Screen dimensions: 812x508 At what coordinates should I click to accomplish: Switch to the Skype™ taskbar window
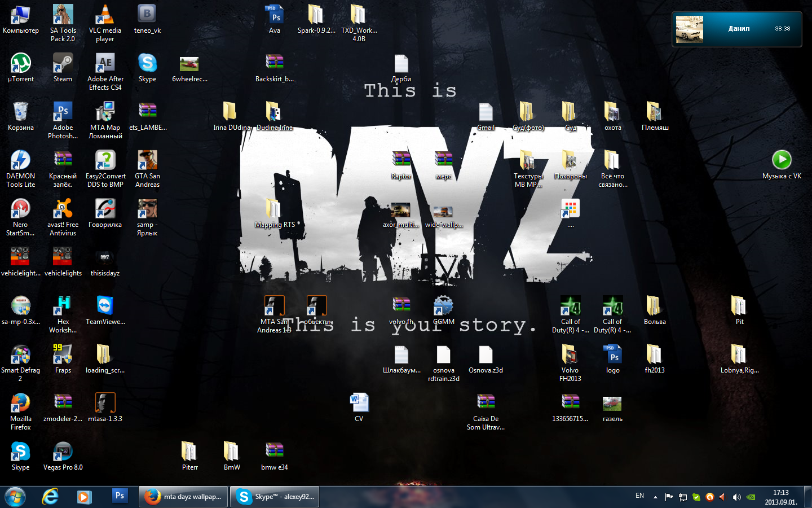[x=275, y=497]
